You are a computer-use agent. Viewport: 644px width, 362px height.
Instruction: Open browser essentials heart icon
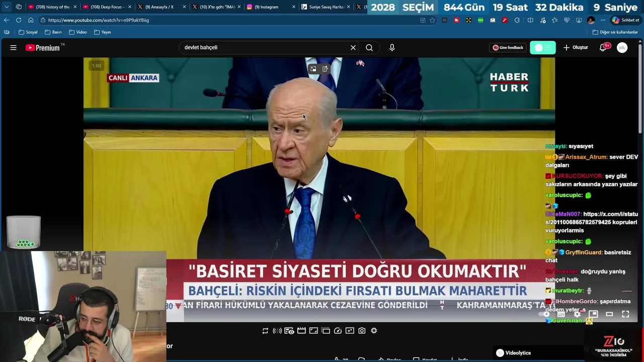click(567, 20)
